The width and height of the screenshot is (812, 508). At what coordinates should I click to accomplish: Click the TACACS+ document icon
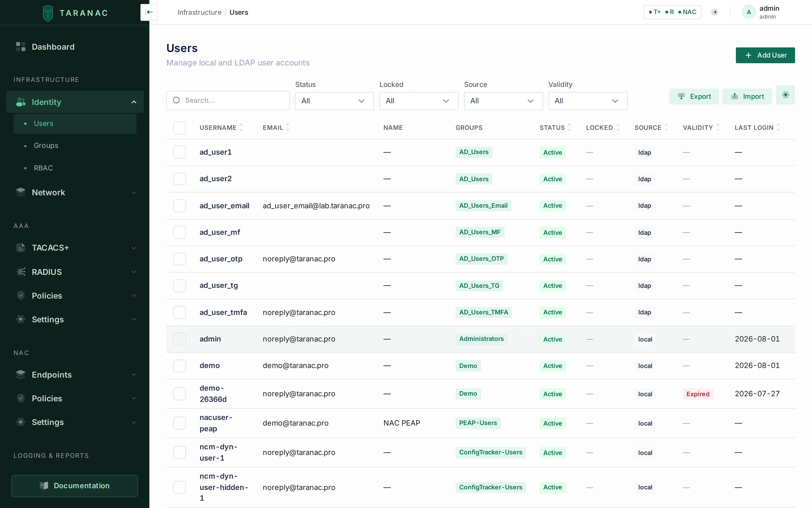(21, 248)
